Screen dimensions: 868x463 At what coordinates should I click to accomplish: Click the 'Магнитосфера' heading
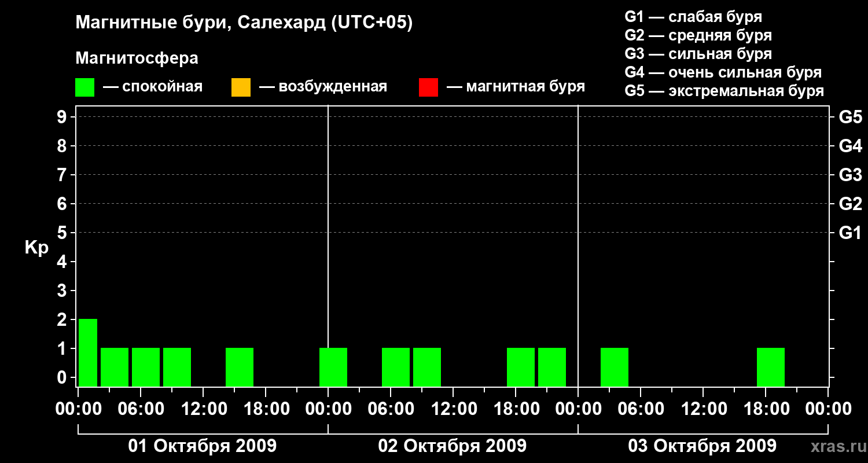click(x=137, y=58)
